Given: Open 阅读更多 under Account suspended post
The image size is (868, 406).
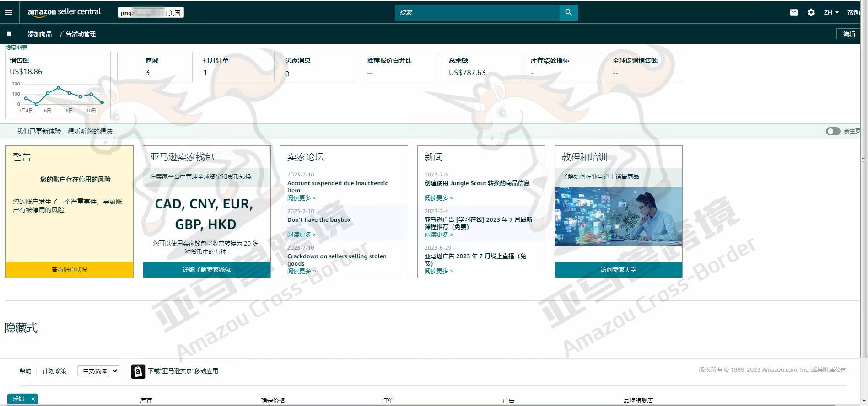Looking at the screenshot, I should coord(302,198).
